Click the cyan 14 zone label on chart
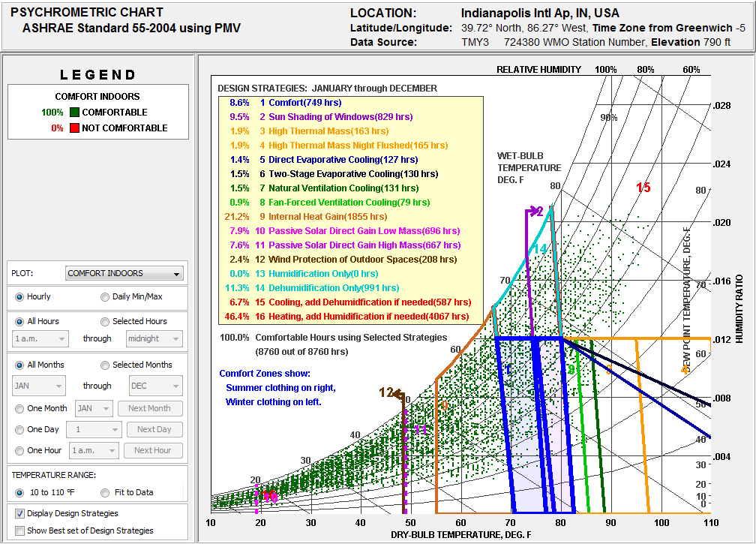The height and width of the screenshot is (544, 756). pos(540,248)
